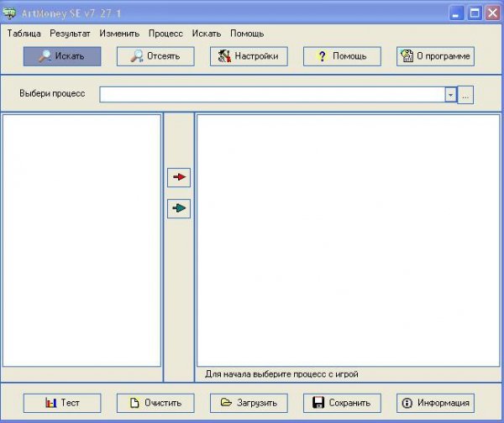The height and width of the screenshot is (423, 504).
Task: Open the Результат menu
Action: (x=70, y=34)
